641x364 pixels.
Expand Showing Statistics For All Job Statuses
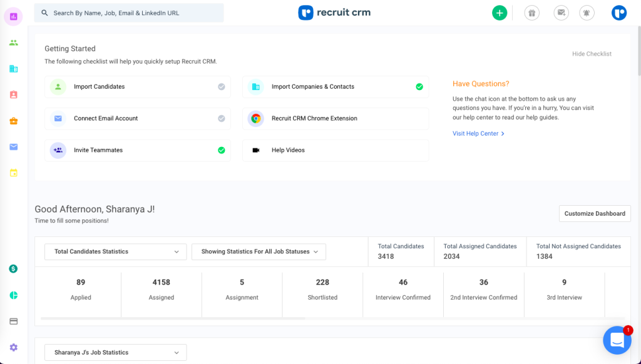click(x=259, y=251)
